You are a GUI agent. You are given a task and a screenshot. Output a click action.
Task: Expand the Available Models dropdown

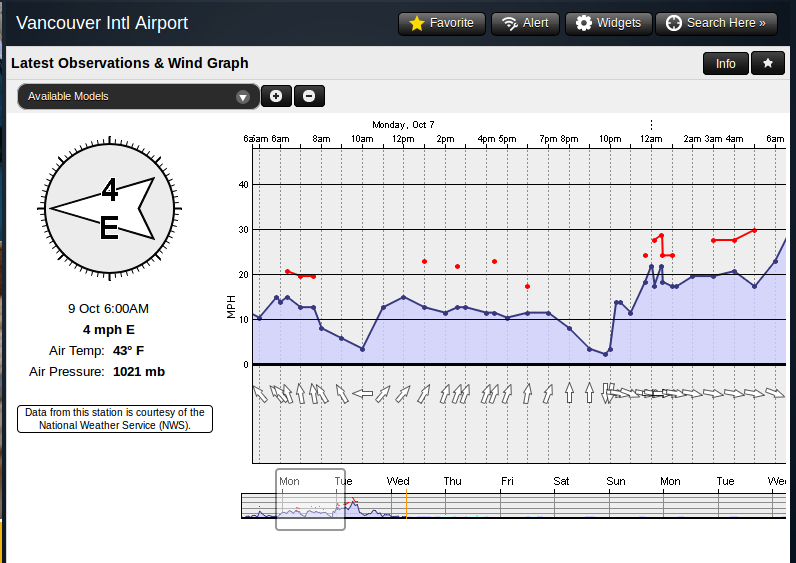138,96
